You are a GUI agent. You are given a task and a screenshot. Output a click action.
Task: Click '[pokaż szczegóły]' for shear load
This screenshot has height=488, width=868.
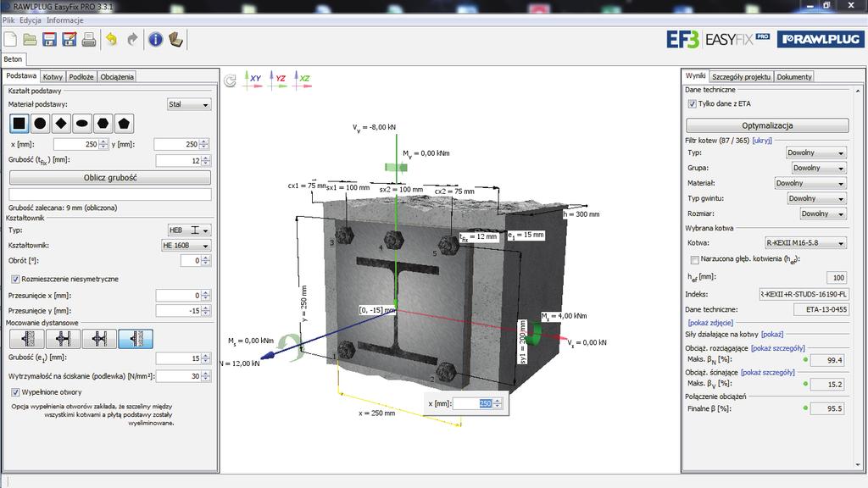(x=768, y=373)
